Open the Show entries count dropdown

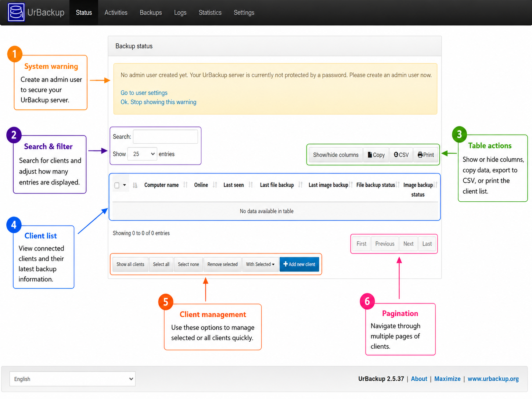tap(143, 154)
